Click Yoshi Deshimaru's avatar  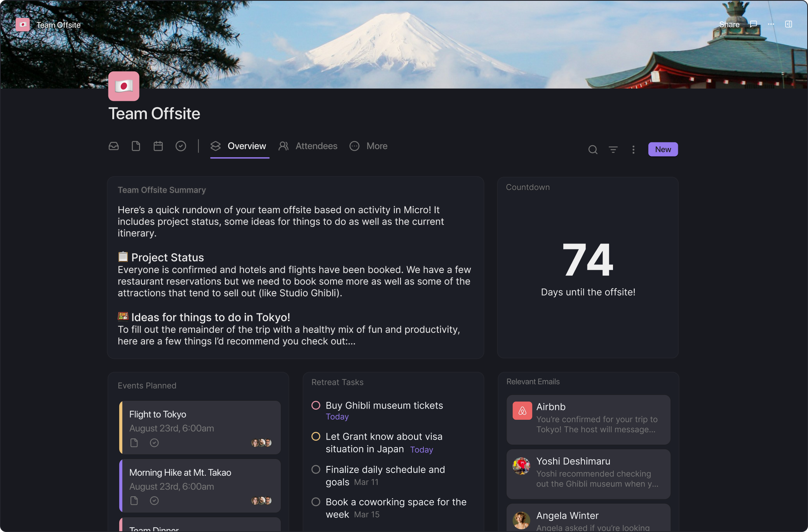[x=522, y=466]
